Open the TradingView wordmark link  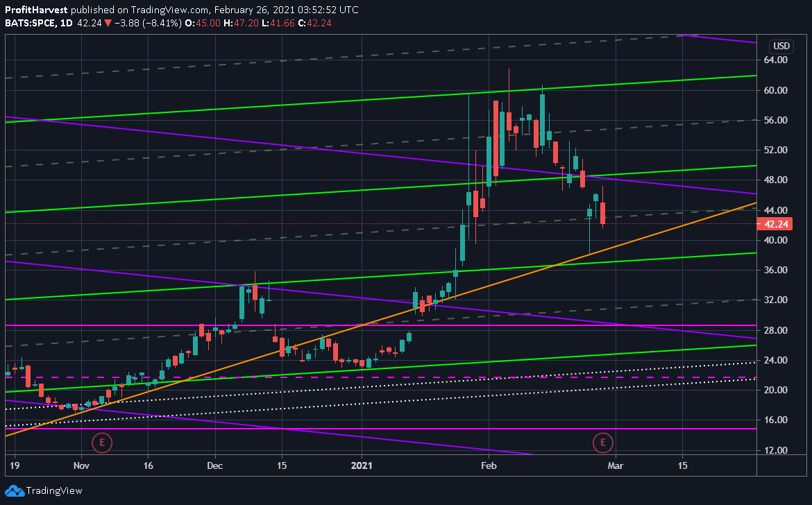click(54, 490)
